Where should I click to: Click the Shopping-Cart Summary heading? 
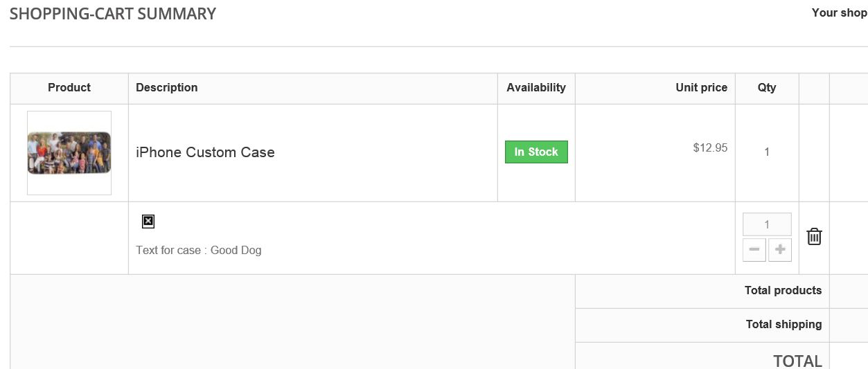click(x=113, y=14)
